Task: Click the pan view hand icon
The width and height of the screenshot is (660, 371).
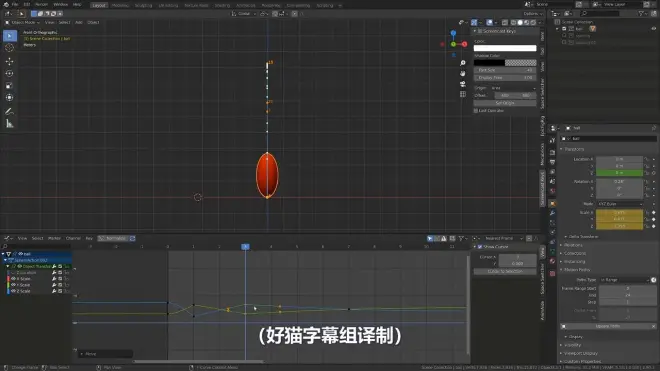Action: click(463, 73)
